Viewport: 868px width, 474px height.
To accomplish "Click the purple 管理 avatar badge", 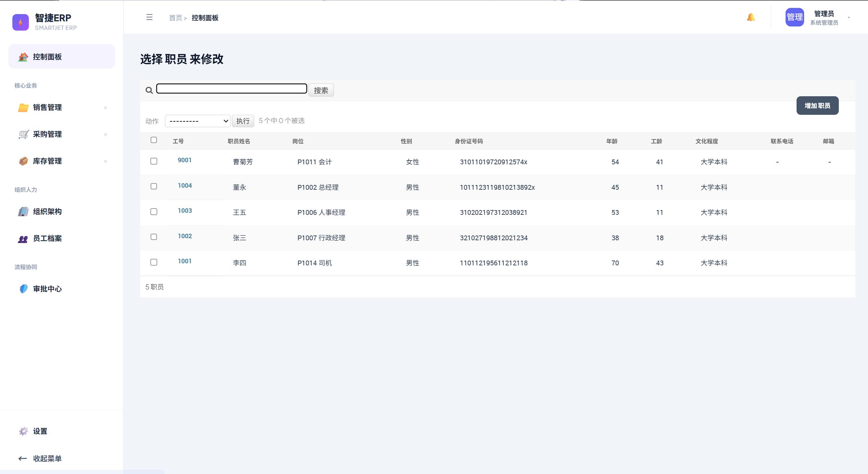I will click(x=794, y=17).
